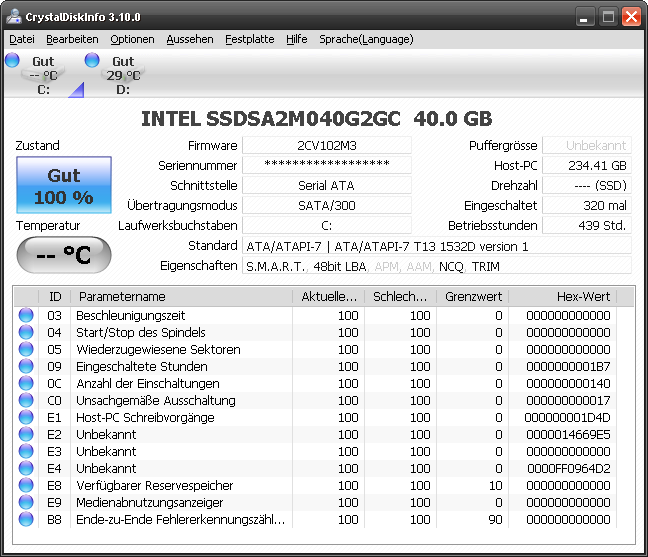
Task: Open the Bearbeiten menu
Action: (72, 39)
